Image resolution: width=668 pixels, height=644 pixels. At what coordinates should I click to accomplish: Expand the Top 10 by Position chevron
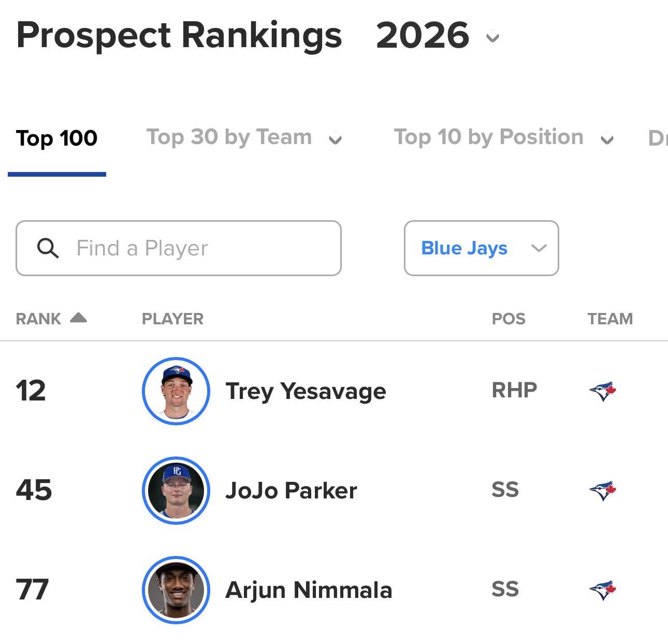coord(607,139)
